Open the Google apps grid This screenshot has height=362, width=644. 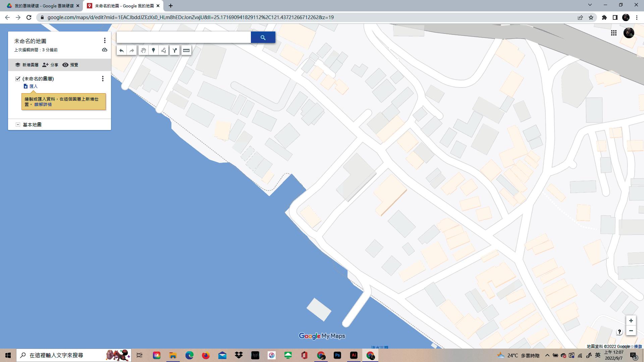[613, 33]
